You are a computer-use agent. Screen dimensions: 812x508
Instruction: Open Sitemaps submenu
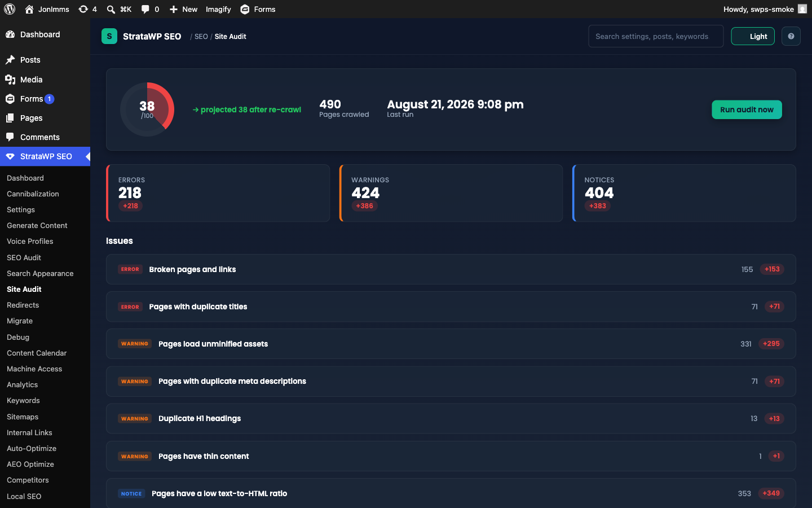point(23,417)
